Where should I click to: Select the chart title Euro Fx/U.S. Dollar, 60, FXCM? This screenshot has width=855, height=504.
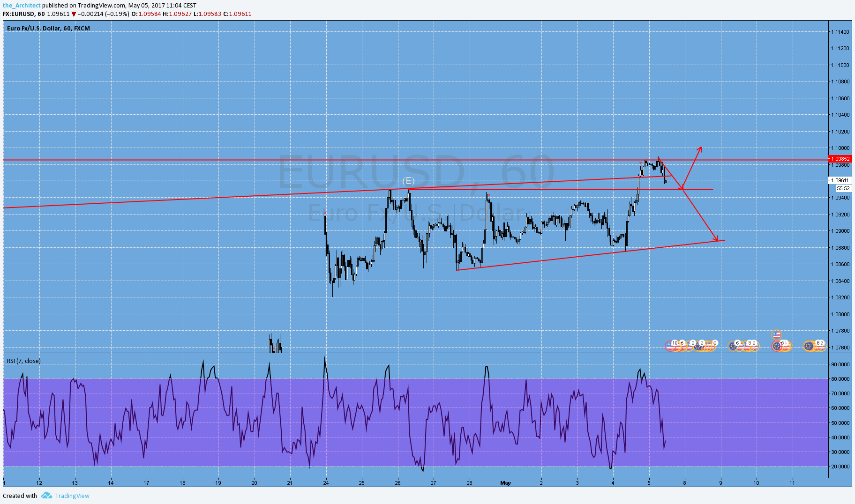(48, 28)
